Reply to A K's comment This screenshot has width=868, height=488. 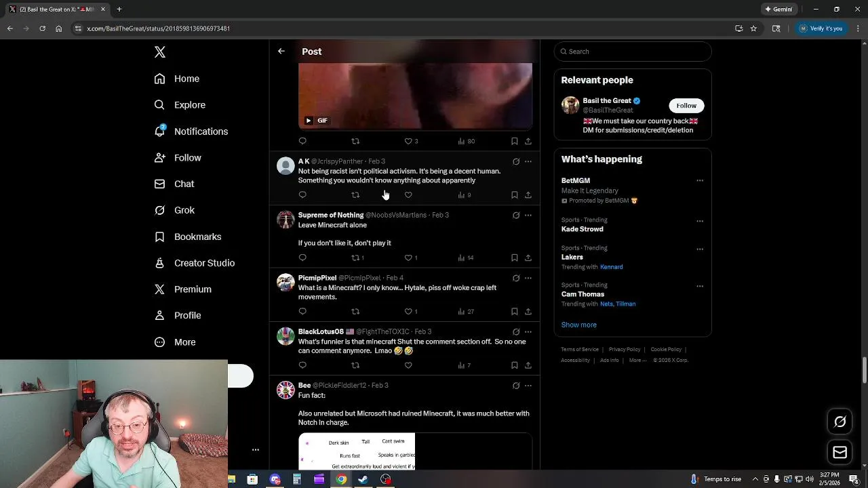tap(302, 195)
